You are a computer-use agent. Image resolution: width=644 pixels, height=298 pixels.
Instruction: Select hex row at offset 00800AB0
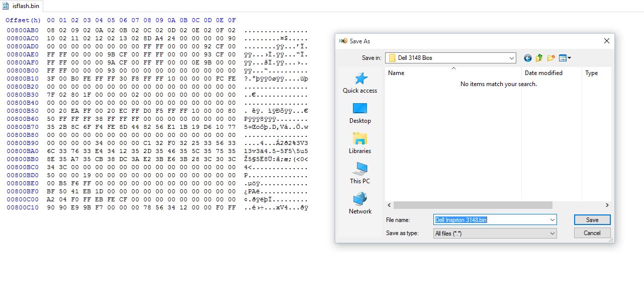157,31
